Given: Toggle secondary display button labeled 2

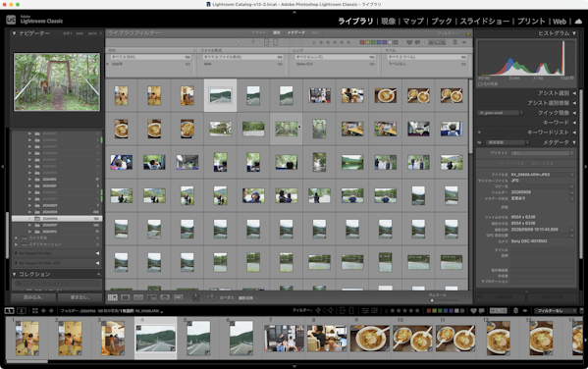Looking at the screenshot, I should 22,310.
